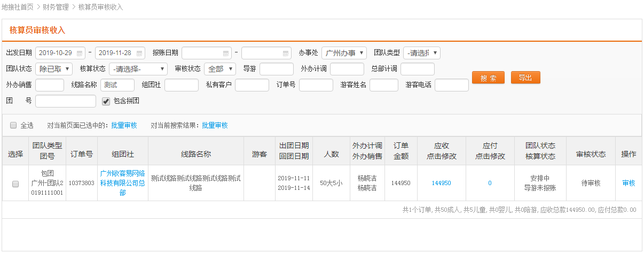The width and height of the screenshot is (644, 253).
Task: Open calendar icon in second 报账日期 field
Action: [286, 53]
